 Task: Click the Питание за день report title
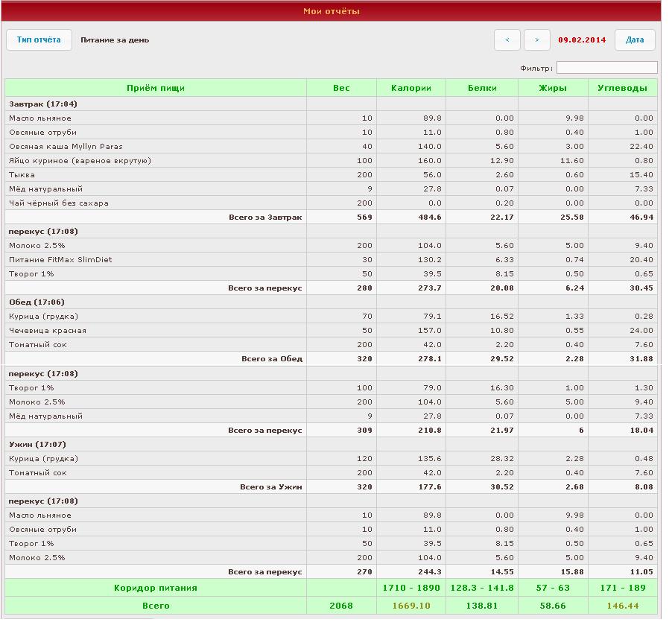[115, 40]
